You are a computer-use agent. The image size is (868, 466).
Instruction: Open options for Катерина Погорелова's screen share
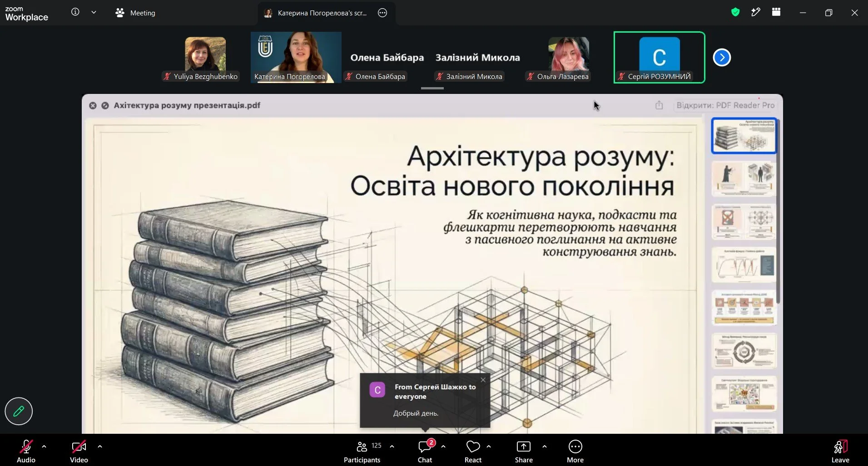click(382, 13)
